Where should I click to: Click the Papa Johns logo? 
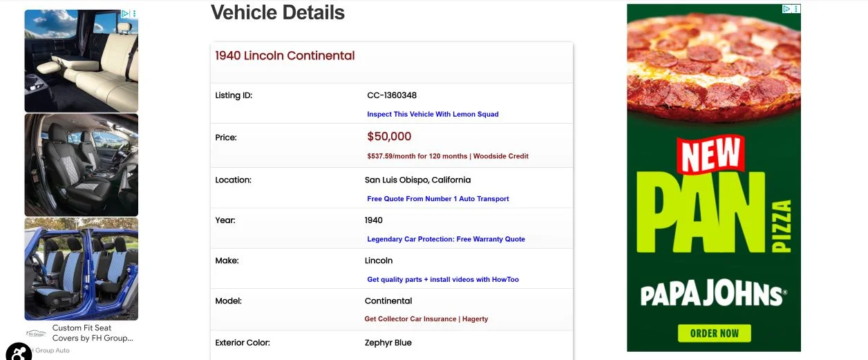[713, 295]
